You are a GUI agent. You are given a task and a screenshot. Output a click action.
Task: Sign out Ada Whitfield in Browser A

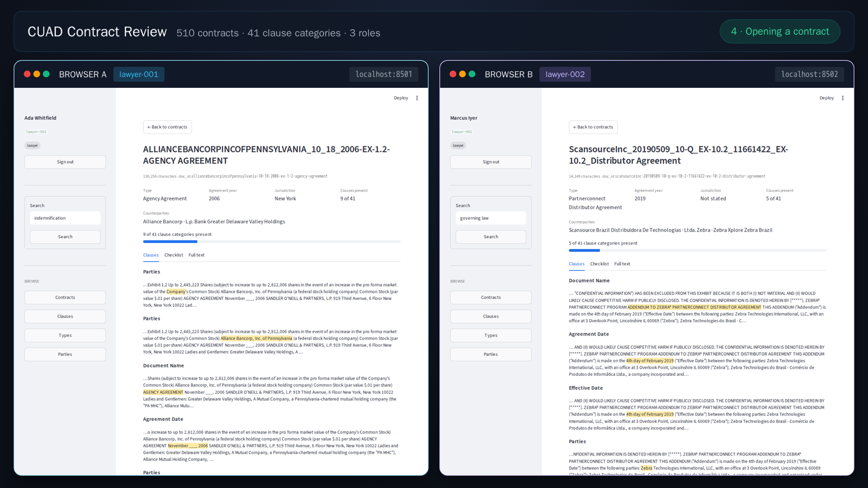[x=65, y=162]
